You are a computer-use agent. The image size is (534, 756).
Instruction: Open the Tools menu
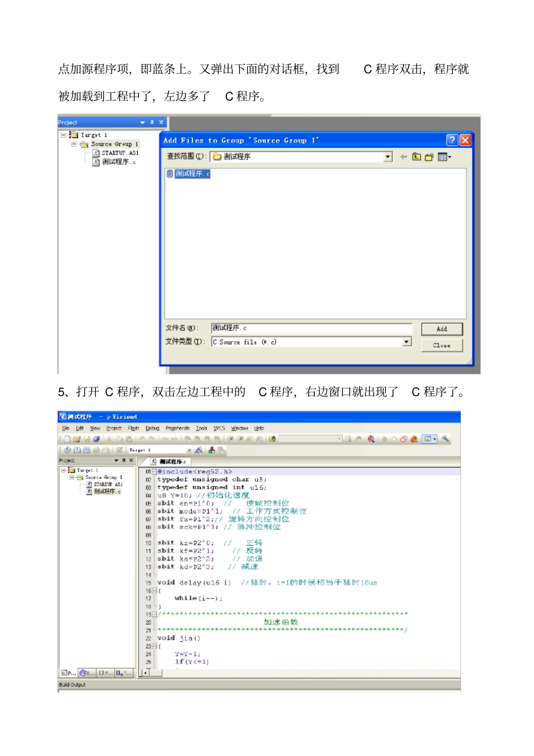click(x=201, y=428)
